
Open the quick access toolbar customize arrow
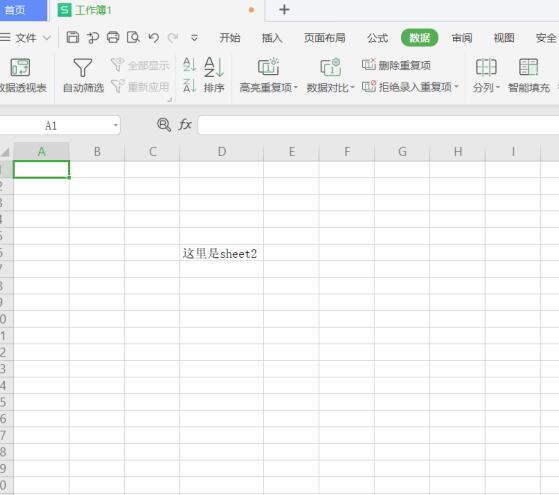coord(194,38)
